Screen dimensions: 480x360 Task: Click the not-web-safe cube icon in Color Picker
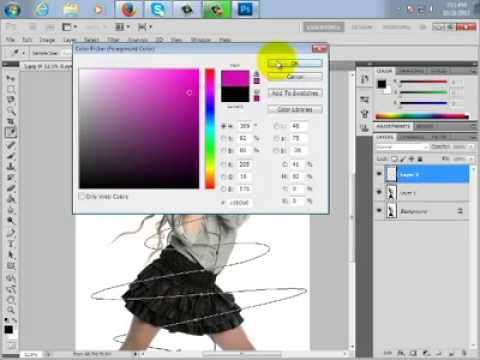[257, 91]
